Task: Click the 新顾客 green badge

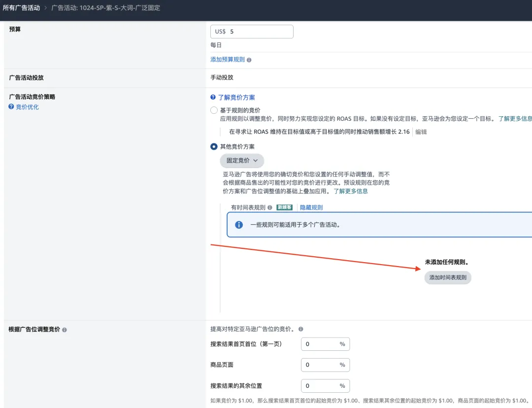Action: [284, 207]
